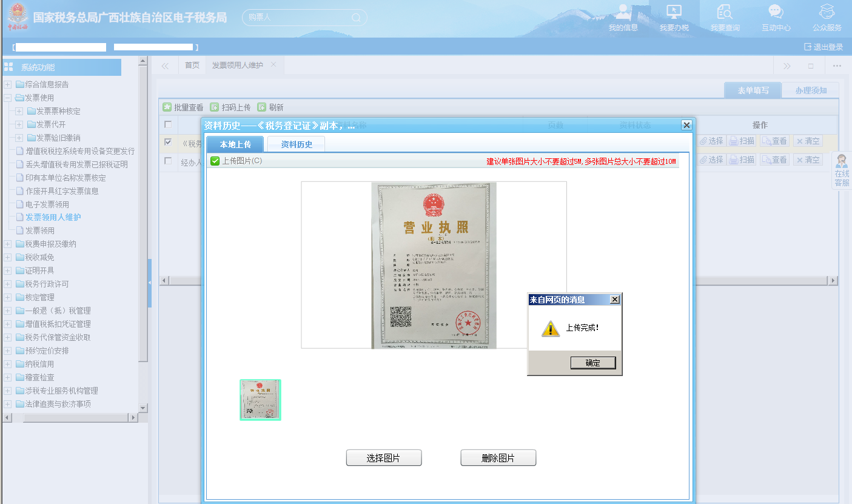Expand 发票票种核定 tree node
852x504 pixels.
[19, 111]
